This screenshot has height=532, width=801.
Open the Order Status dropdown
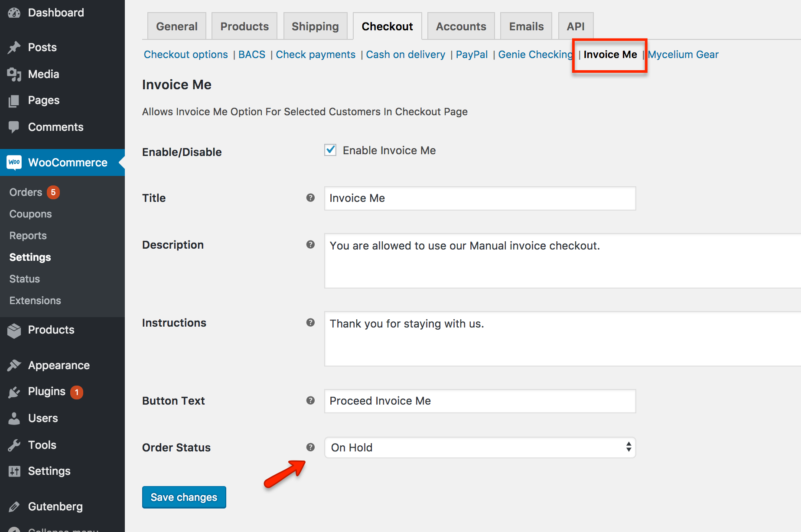click(479, 448)
